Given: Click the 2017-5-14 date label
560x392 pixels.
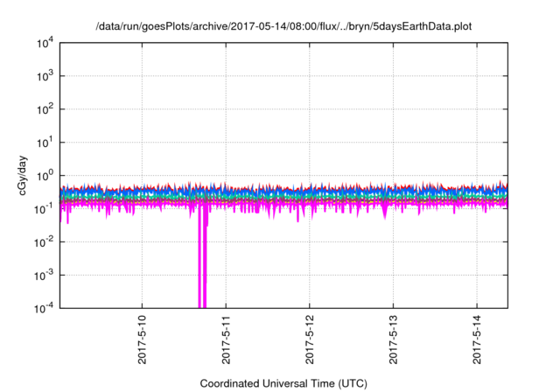Looking at the screenshot, I should click(x=477, y=339).
